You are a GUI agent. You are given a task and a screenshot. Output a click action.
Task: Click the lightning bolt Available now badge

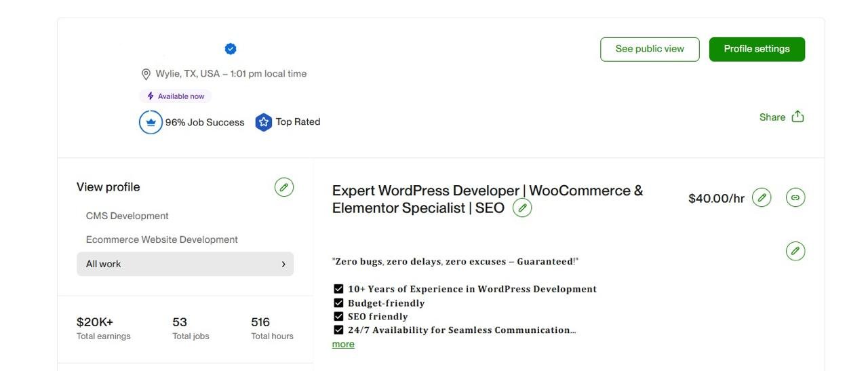tap(176, 96)
